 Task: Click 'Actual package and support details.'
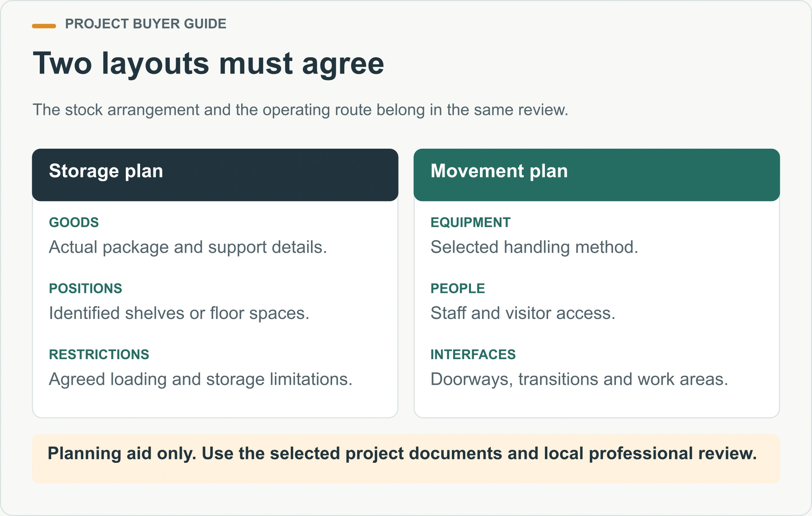point(188,247)
